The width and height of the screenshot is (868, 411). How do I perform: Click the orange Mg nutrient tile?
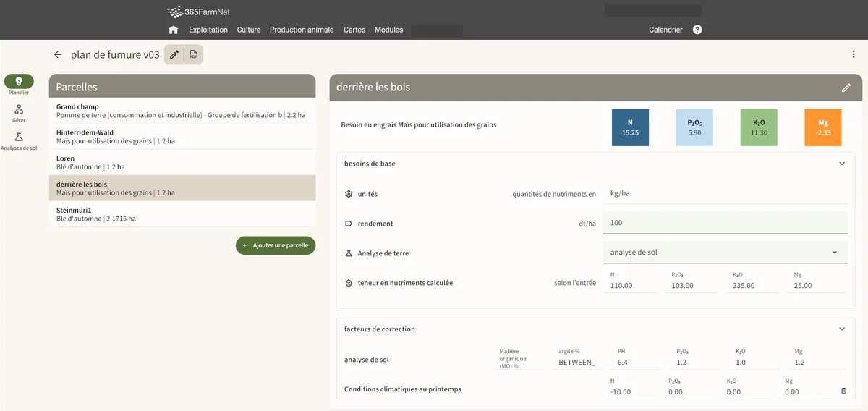coord(823,127)
